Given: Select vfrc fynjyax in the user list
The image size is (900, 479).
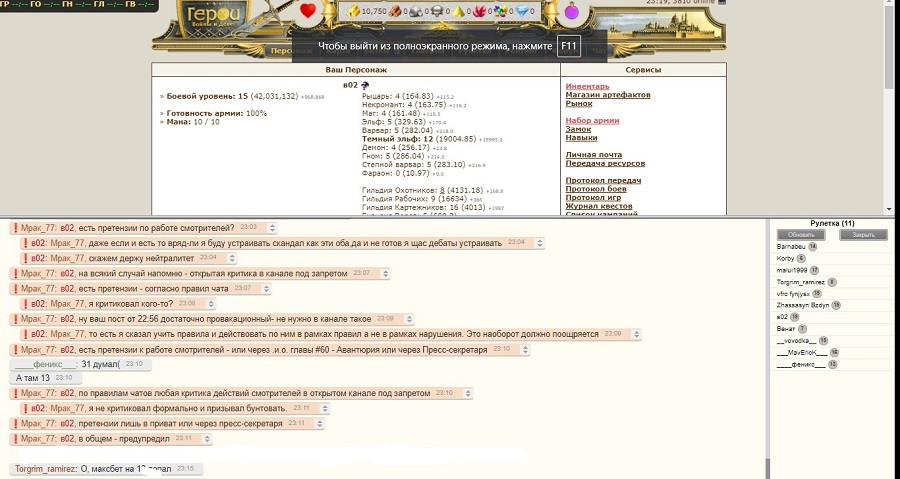Looking at the screenshot, I should click(x=793, y=294).
